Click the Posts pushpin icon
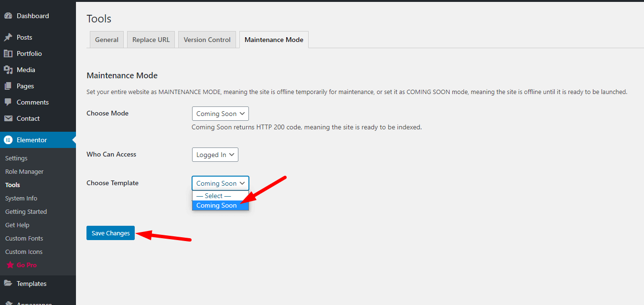Viewport: 644px width, 305px height. [x=8, y=37]
